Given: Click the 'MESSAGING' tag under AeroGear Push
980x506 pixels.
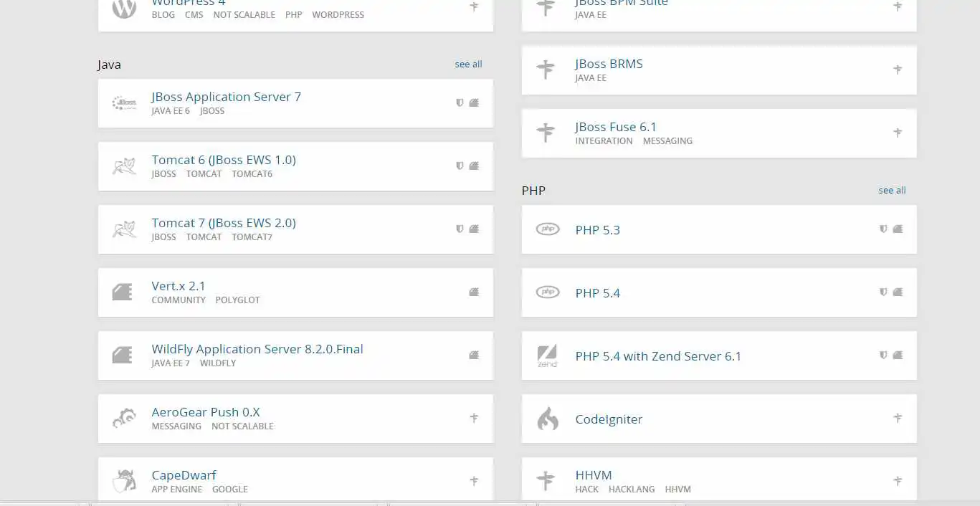Looking at the screenshot, I should tap(176, 426).
